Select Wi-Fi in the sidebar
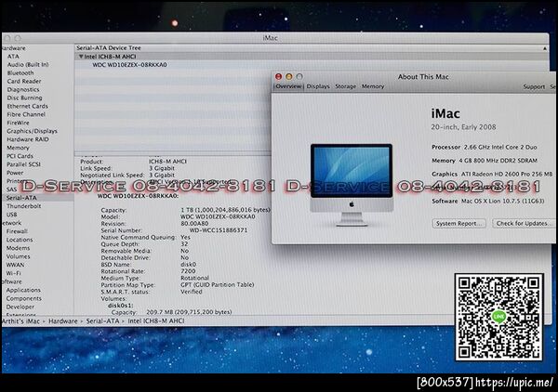The height and width of the screenshot is (392, 558). click(14, 273)
